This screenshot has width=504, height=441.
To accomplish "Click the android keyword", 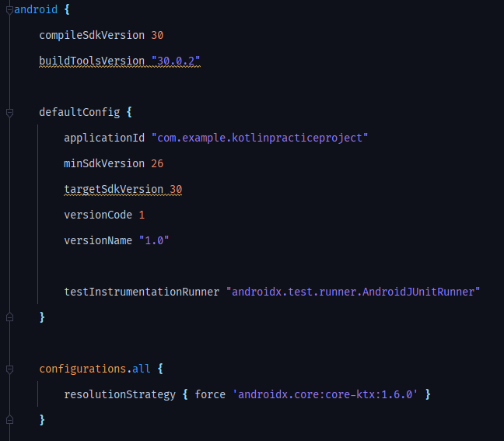I will 36,9.
